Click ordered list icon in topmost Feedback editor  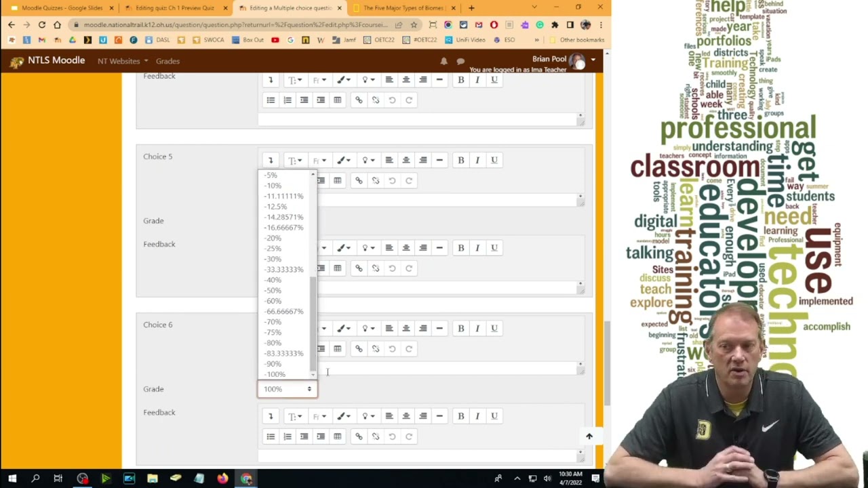coord(288,100)
